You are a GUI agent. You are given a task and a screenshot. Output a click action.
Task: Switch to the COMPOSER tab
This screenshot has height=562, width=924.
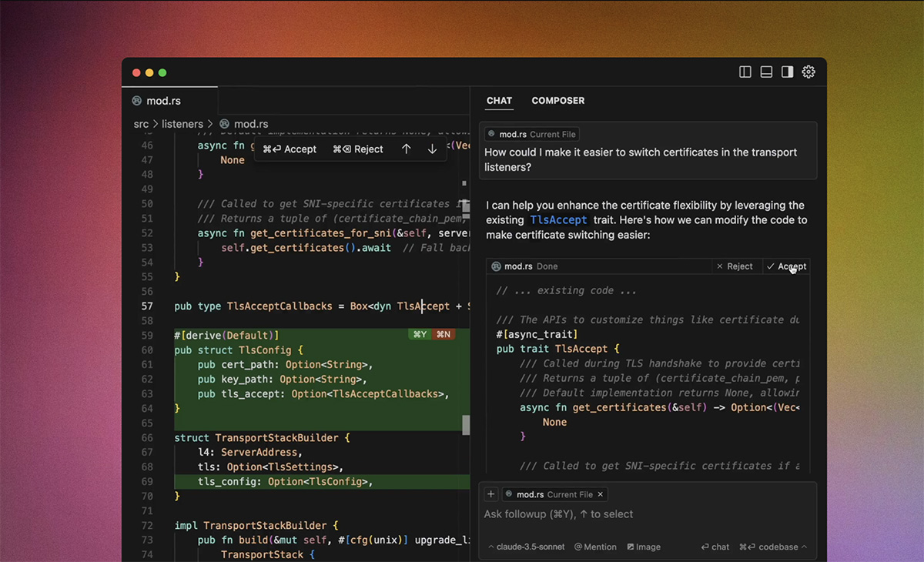click(557, 101)
